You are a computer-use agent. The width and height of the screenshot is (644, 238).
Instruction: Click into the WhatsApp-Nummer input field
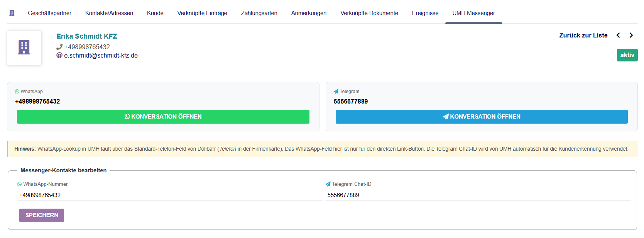pos(170,195)
